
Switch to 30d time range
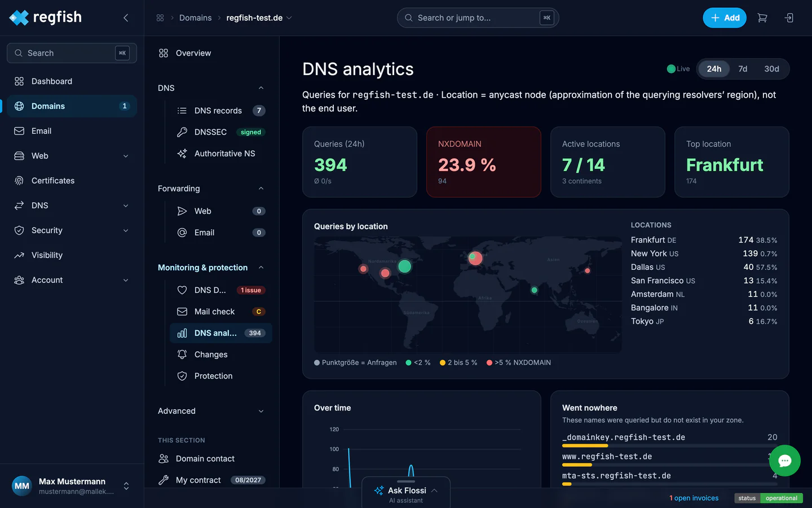click(x=771, y=69)
